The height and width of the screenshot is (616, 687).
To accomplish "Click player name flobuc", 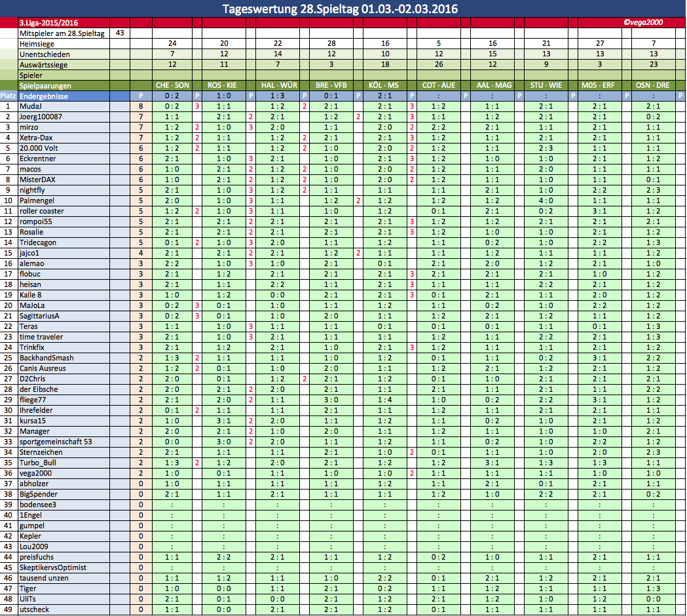I will (29, 275).
